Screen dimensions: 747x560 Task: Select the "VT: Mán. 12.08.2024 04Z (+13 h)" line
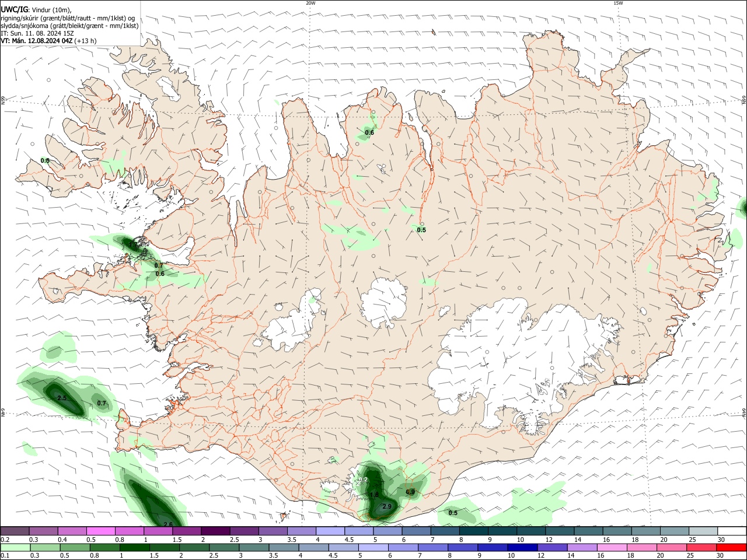click(x=48, y=41)
